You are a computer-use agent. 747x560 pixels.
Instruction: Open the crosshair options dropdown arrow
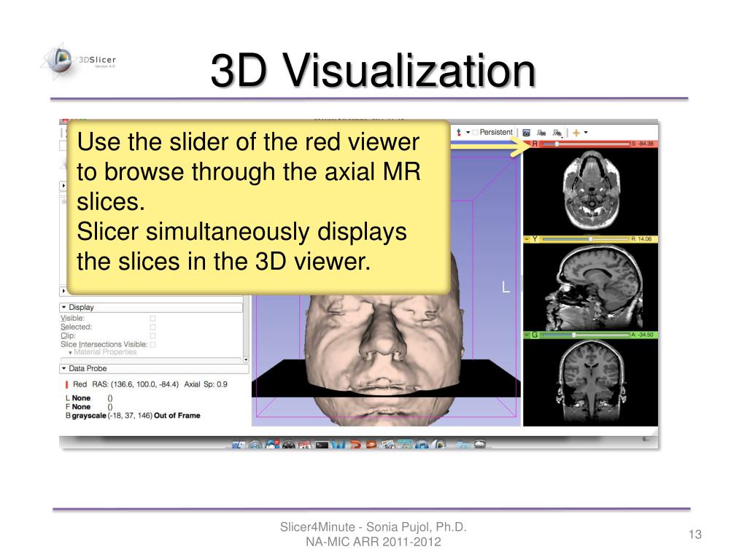pos(586,133)
